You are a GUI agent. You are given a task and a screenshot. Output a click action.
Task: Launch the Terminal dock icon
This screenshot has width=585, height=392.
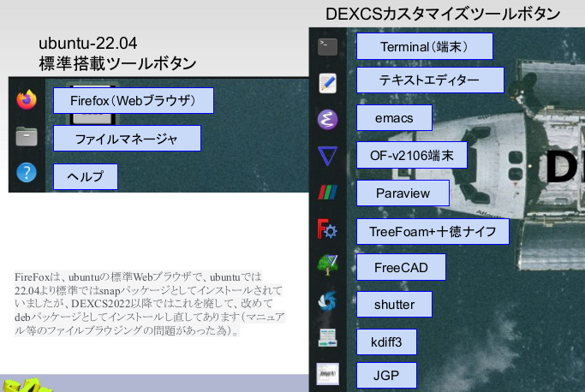327,46
